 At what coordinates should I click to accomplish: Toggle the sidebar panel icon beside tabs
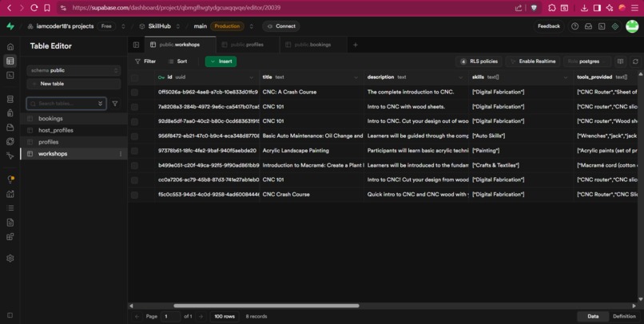point(136,45)
